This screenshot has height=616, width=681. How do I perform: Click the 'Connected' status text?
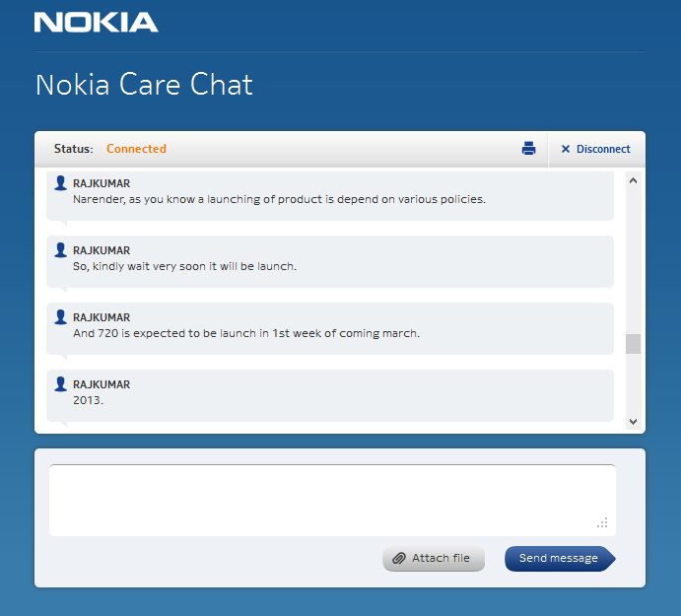[136, 149]
